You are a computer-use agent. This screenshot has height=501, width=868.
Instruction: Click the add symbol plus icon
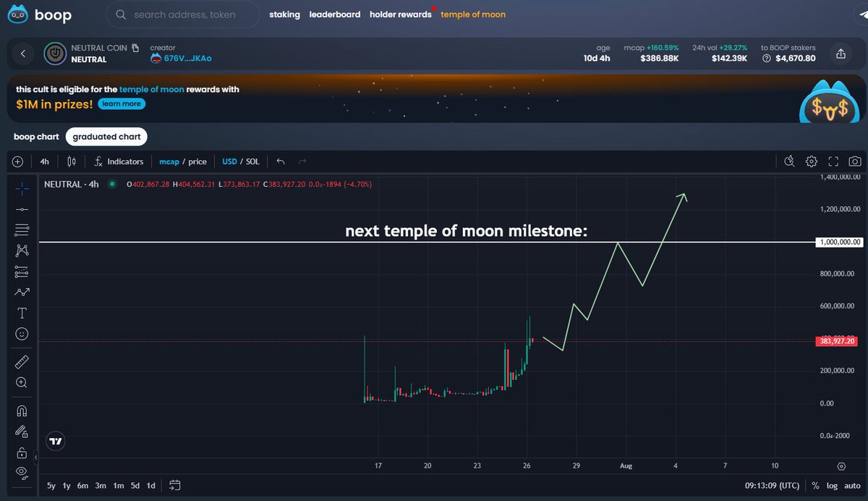(17, 161)
